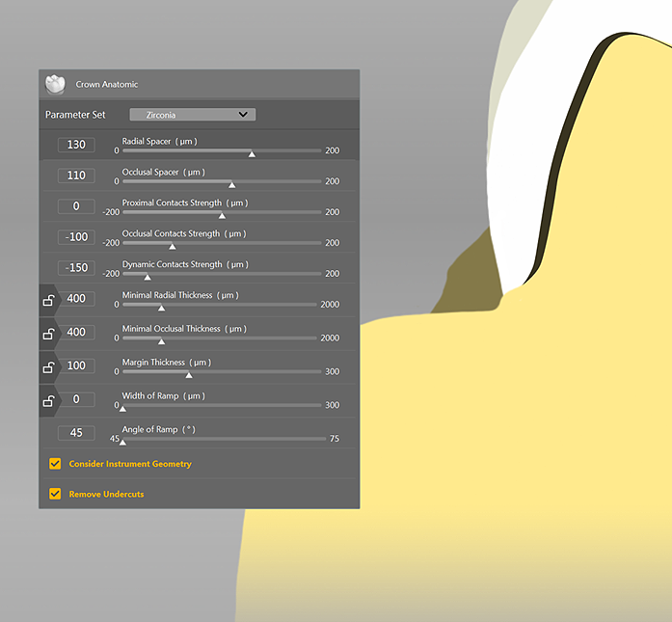Uncheck Consider Instrument Geometry checkbox

pyautogui.click(x=55, y=464)
